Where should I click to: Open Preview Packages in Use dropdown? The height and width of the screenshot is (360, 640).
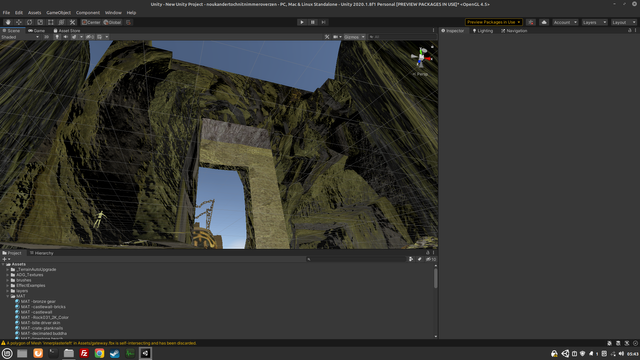click(x=493, y=22)
